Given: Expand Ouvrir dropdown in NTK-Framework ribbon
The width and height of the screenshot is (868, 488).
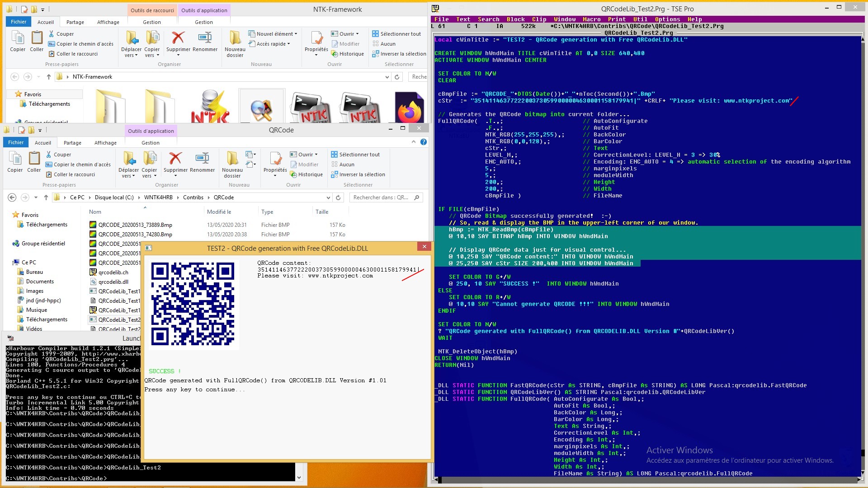Looking at the screenshot, I should (x=344, y=34).
